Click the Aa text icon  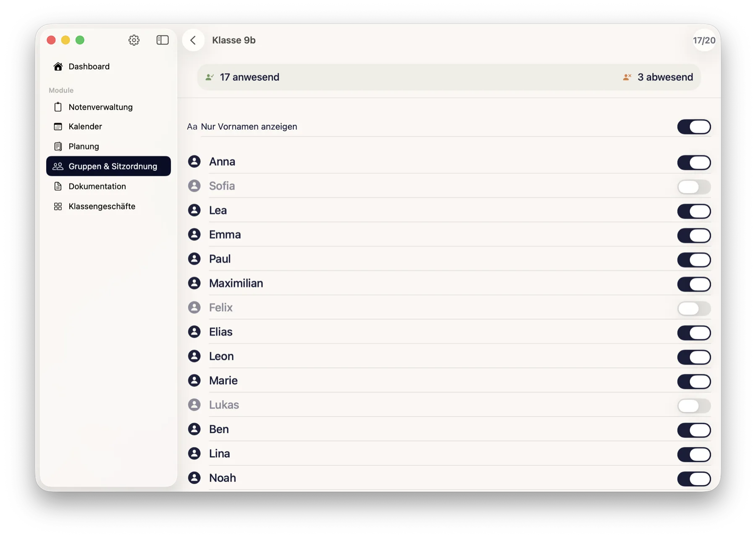192,127
